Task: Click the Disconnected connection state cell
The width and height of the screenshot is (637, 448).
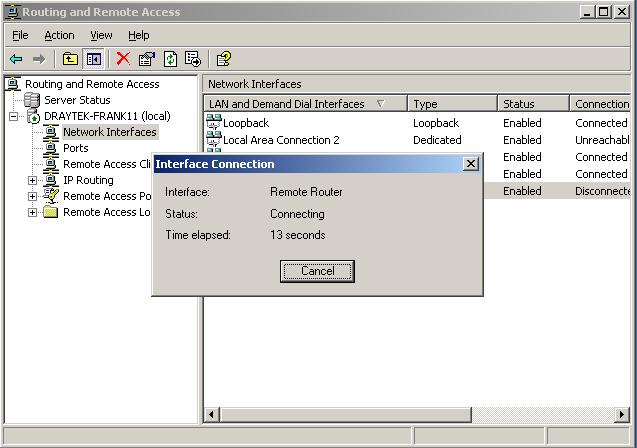Action: point(602,191)
